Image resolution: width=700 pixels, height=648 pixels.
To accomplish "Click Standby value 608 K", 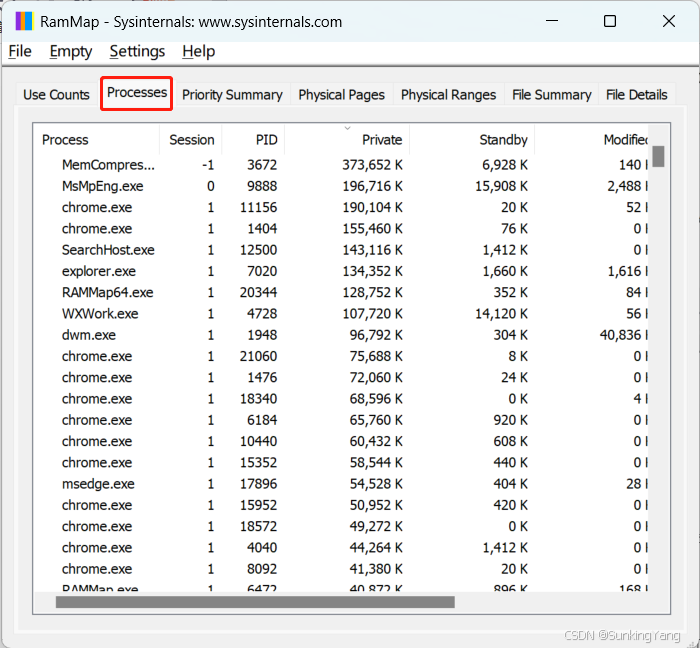I will (510, 441).
